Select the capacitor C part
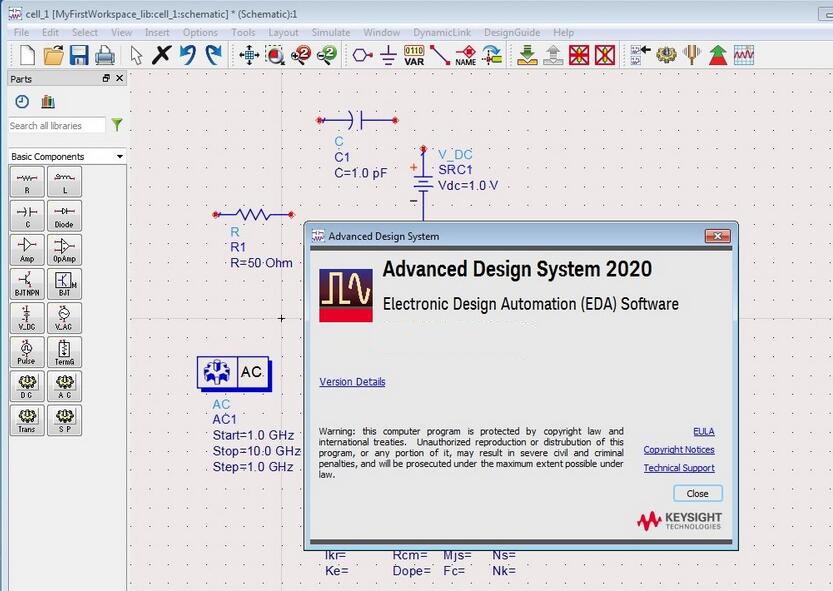The image size is (833, 591). 27,216
